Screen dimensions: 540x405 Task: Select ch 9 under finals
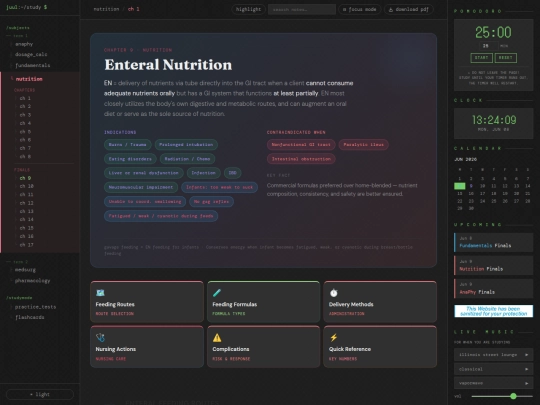pos(25,178)
